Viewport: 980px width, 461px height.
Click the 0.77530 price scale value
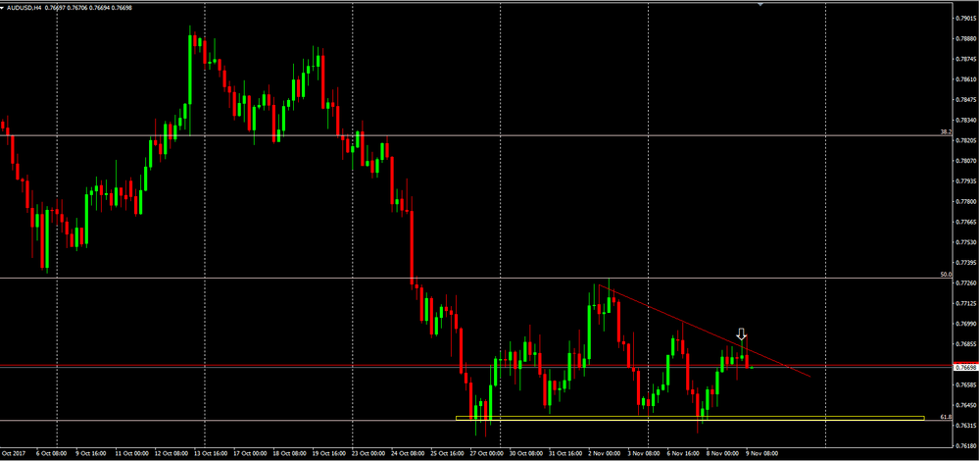click(967, 242)
